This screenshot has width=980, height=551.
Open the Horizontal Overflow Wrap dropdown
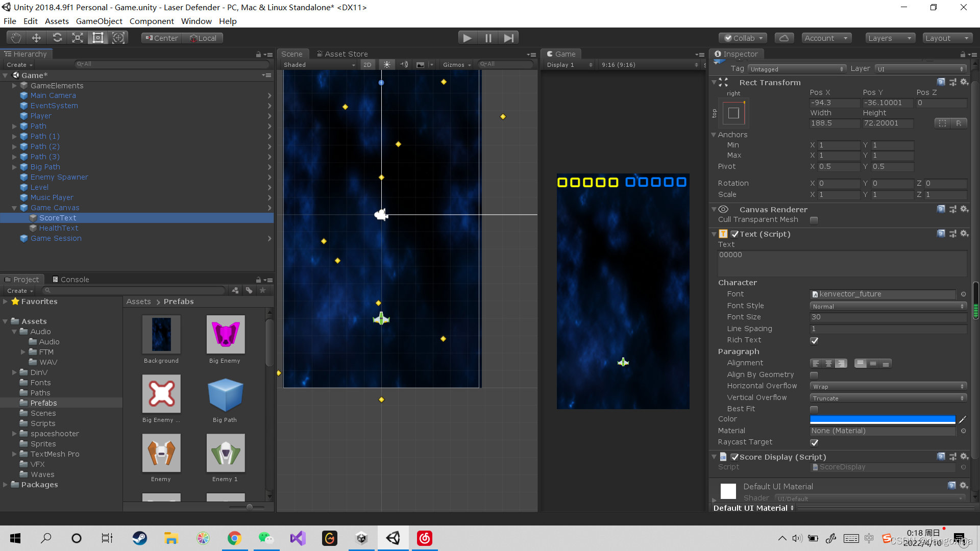point(888,386)
